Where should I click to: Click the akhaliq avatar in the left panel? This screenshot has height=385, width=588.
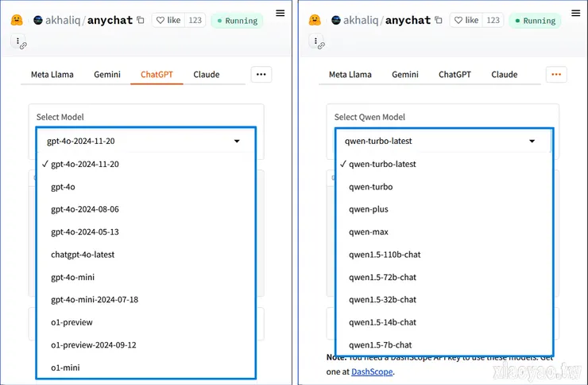point(38,20)
